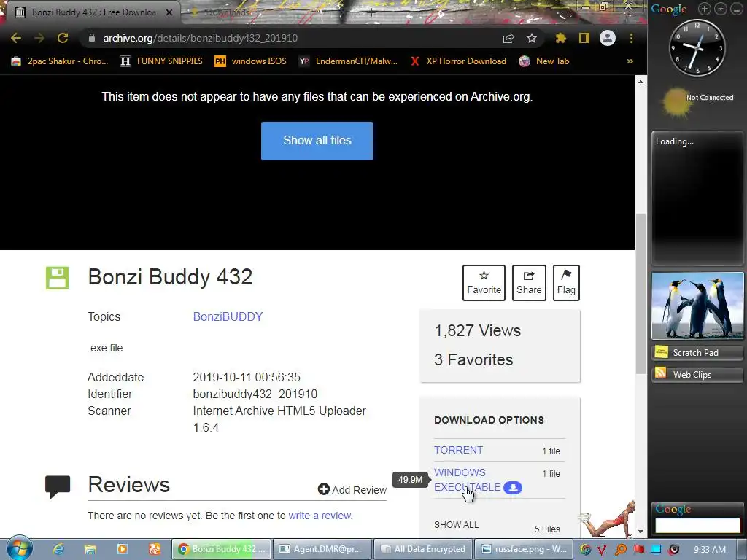Click the orange magnifier tray icon
Screen dimensions: 747x560
pyautogui.click(x=621, y=550)
